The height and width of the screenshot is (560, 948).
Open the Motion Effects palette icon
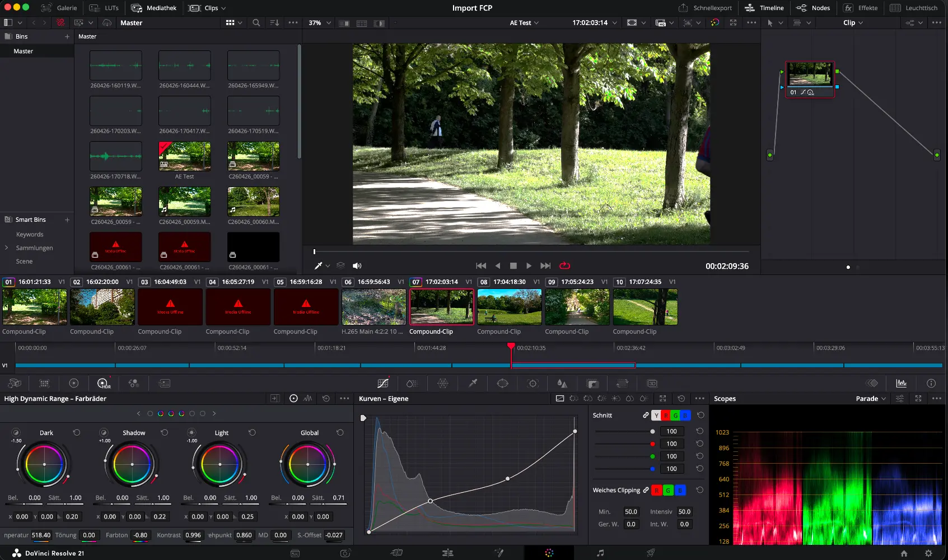pos(164,384)
